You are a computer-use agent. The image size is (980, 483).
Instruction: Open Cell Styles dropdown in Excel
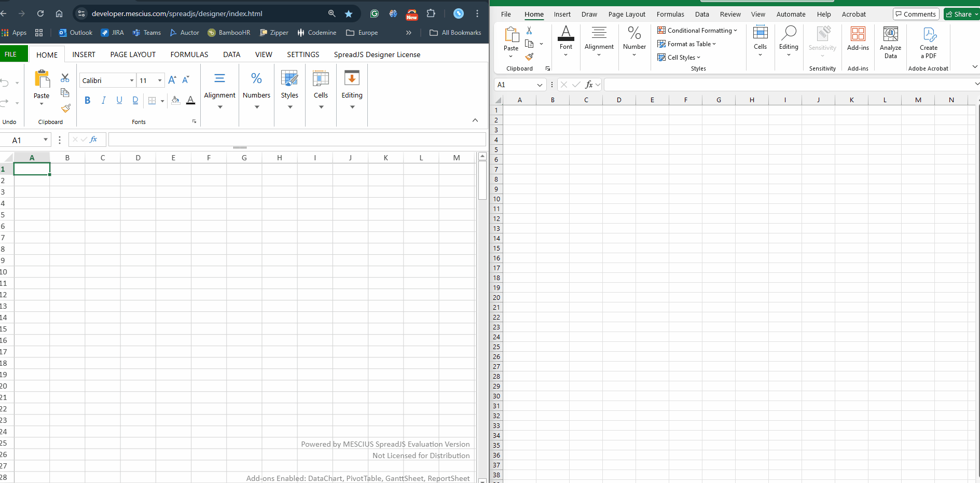[679, 58]
